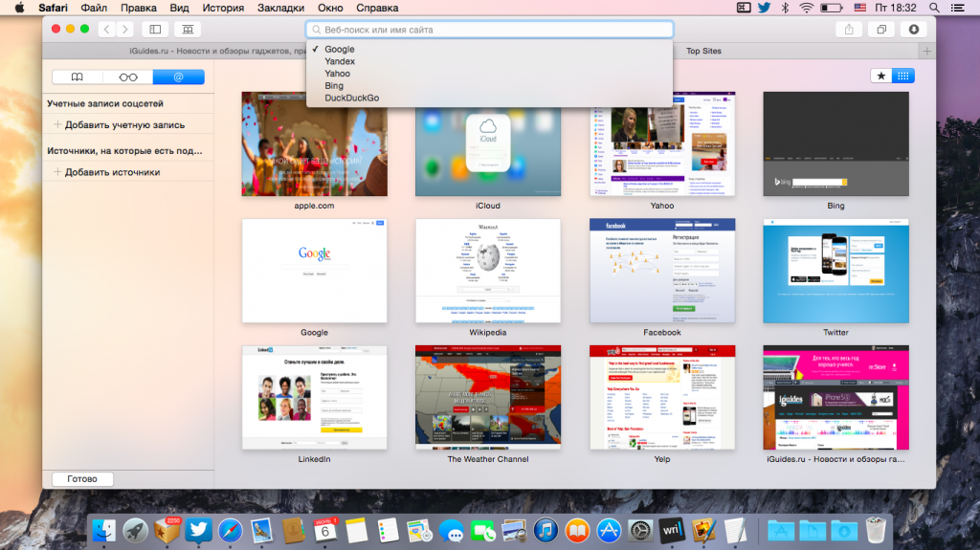Open the История menu
The width and height of the screenshot is (980, 550).
pos(223,8)
